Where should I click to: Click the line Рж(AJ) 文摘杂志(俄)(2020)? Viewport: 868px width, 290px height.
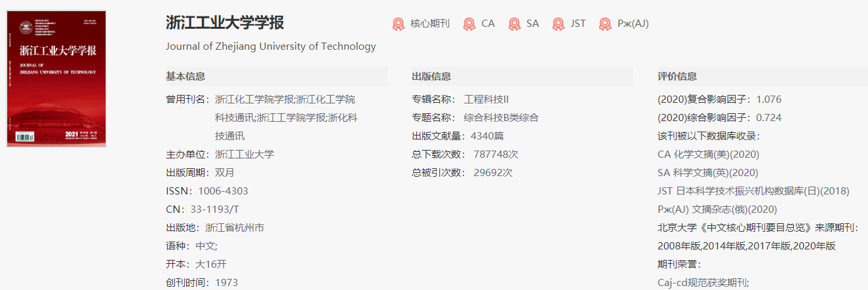[x=717, y=209]
